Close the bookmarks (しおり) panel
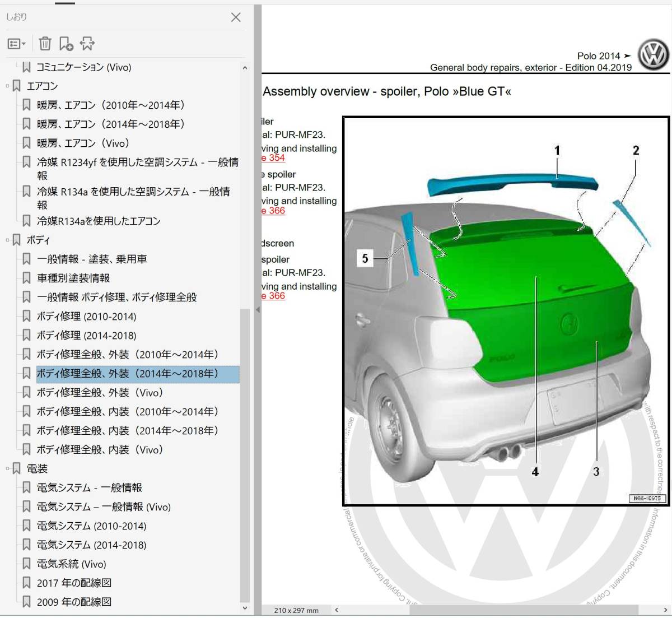 pos(236,17)
